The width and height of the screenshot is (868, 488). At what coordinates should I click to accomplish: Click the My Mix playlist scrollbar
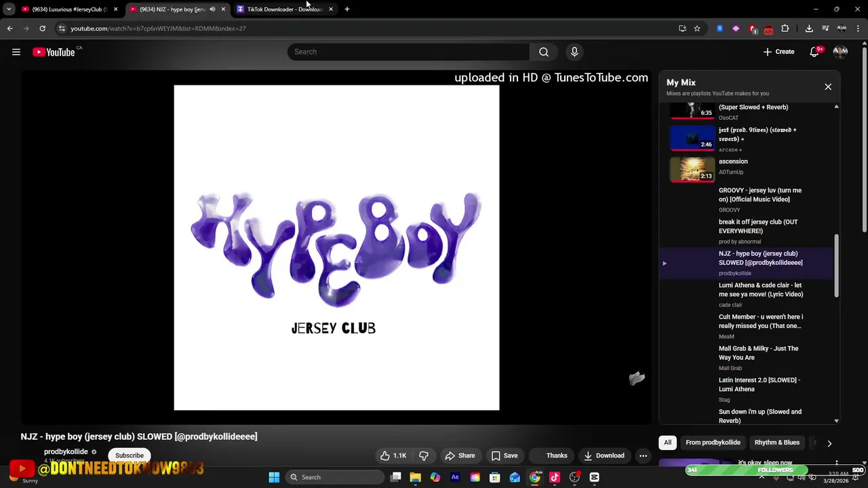[836, 266]
